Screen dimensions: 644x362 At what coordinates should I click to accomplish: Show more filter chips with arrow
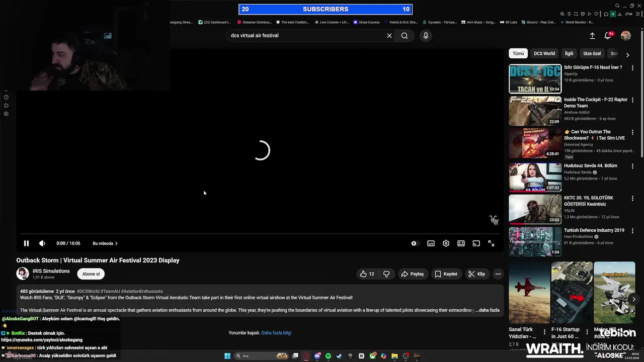[627, 54]
